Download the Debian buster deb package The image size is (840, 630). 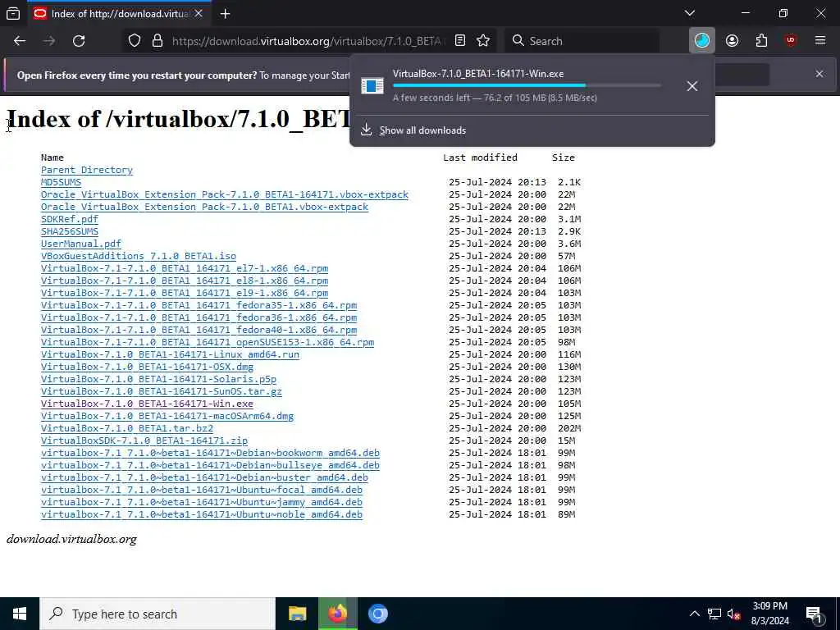tap(204, 478)
